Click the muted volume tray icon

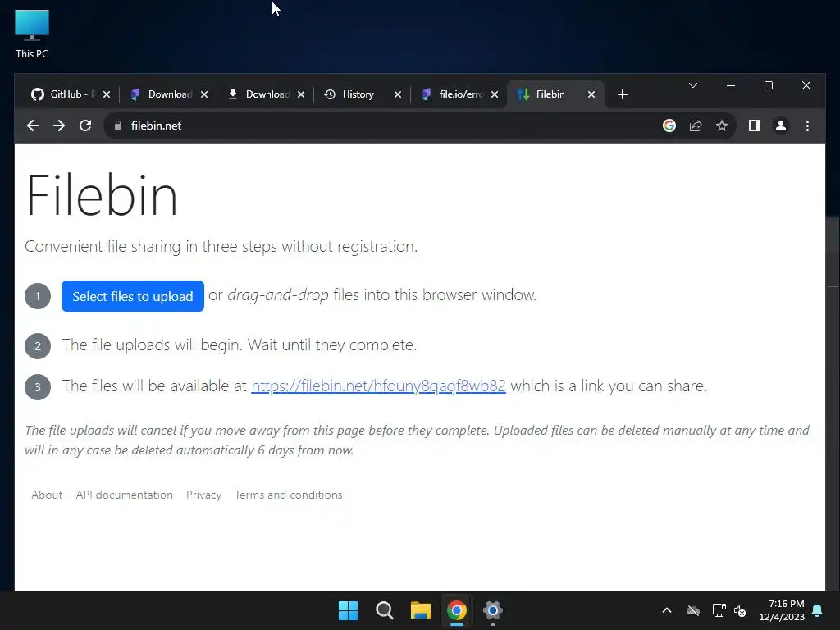pos(740,610)
